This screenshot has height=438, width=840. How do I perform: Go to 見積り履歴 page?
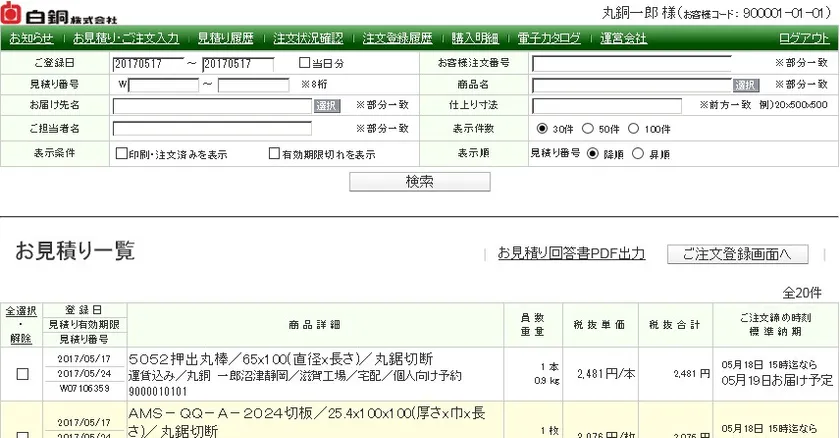point(226,39)
